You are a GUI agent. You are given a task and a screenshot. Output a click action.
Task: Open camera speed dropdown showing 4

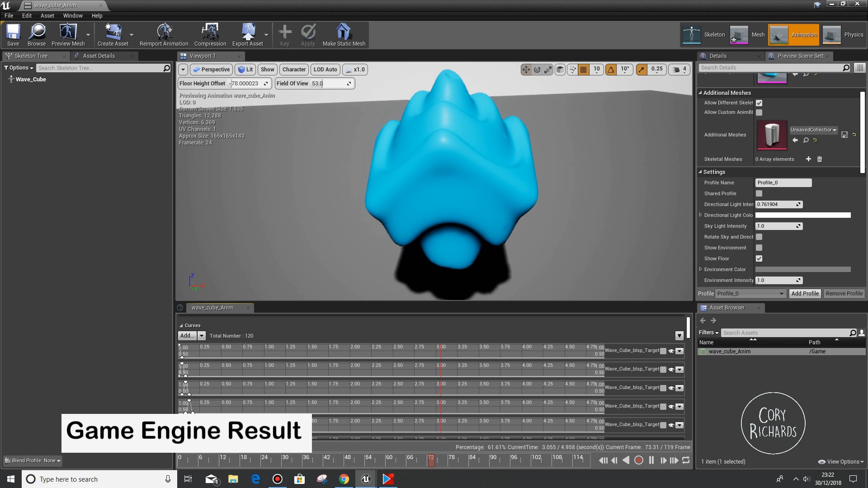[x=680, y=70]
